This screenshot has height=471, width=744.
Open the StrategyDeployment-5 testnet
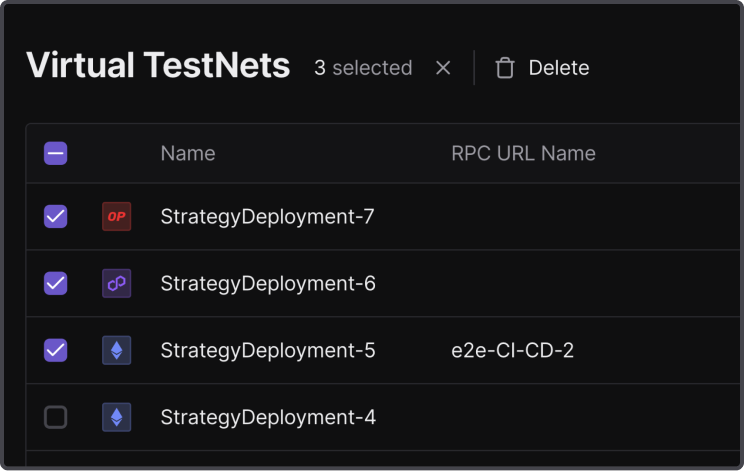coord(268,350)
